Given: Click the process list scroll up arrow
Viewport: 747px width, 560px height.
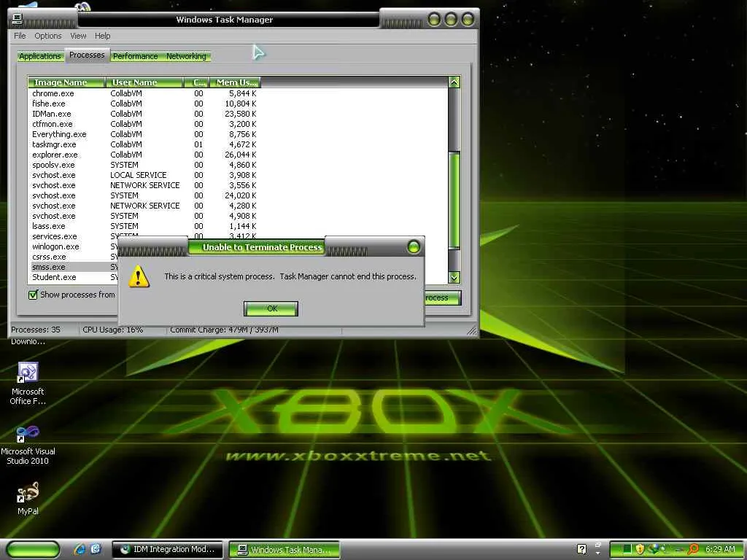Looking at the screenshot, I should click(454, 82).
